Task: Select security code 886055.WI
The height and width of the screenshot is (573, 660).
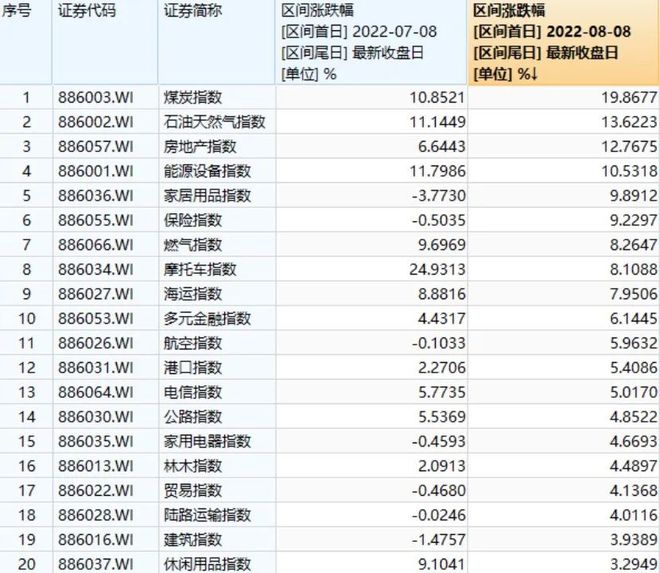Action: coord(96,220)
